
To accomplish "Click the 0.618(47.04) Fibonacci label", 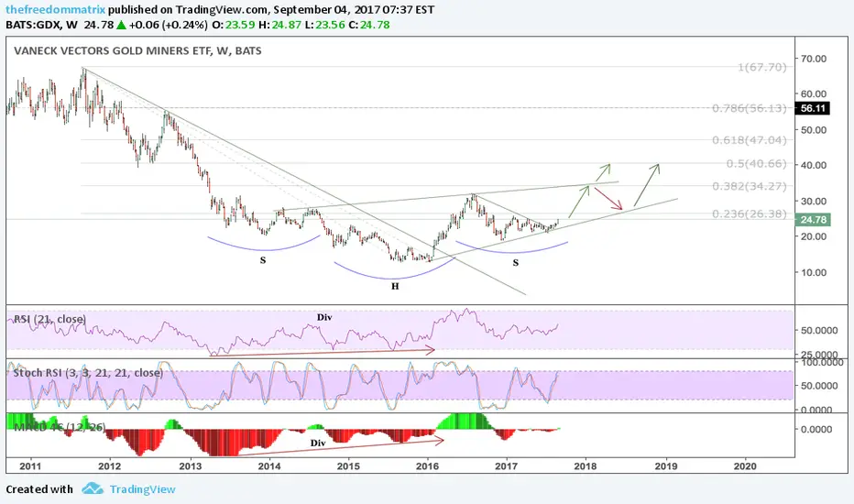I will [750, 140].
